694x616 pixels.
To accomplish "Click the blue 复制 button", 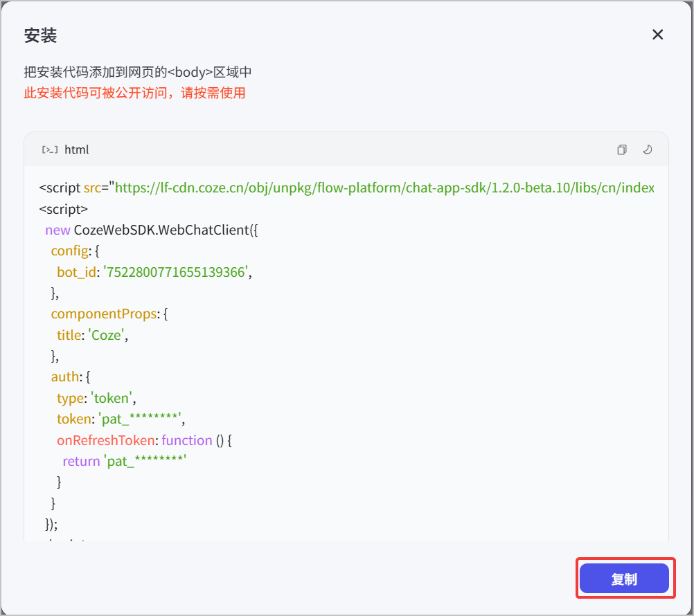I will 624,579.
